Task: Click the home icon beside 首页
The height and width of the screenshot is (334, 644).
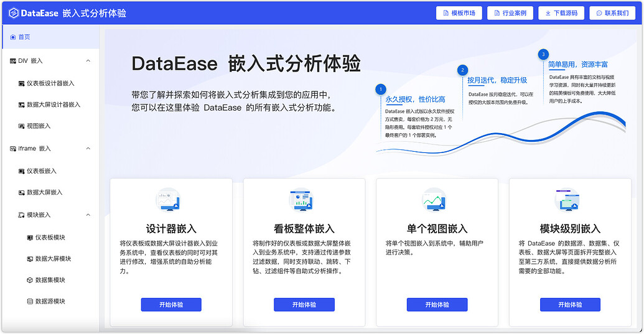Action: click(12, 37)
